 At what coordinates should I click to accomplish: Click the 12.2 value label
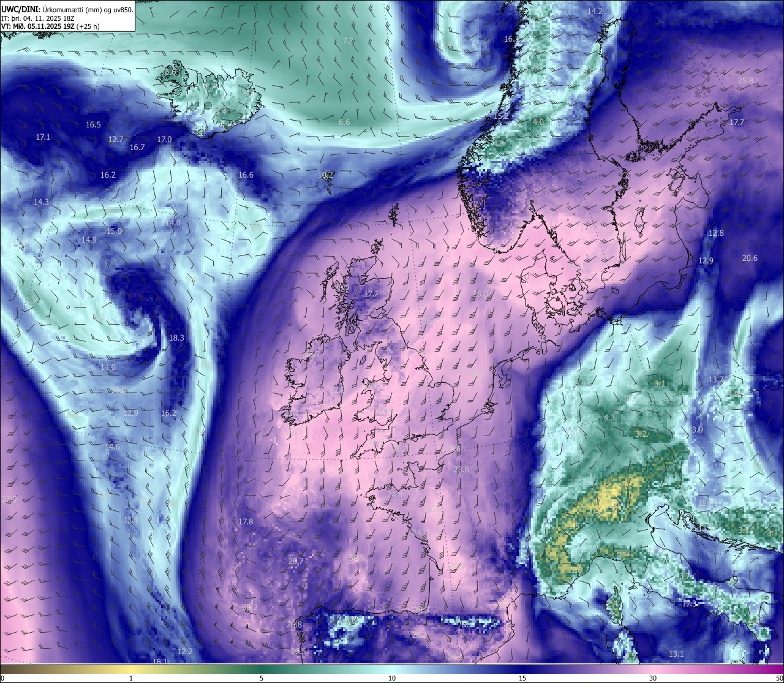185,651
